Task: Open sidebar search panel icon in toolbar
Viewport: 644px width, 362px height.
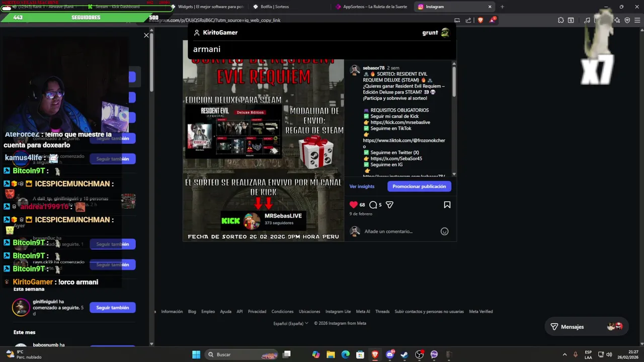Action: point(571,20)
